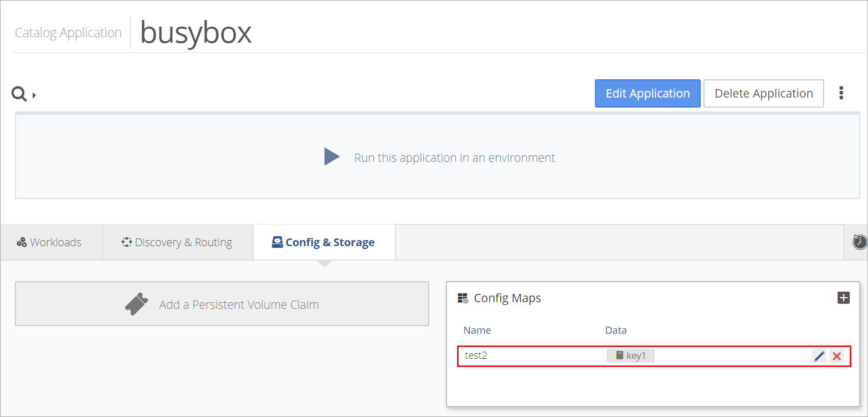Expand the search arrow next to magnifier
The height and width of the screenshot is (417, 868).
[x=34, y=95]
